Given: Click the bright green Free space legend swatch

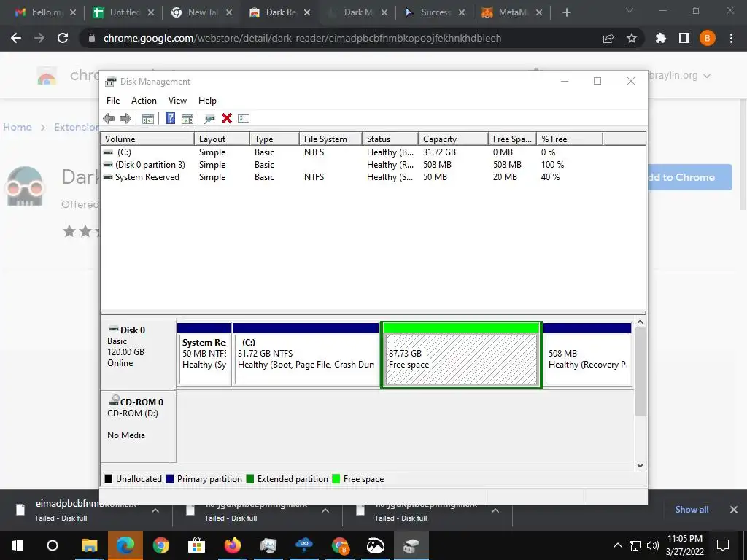Looking at the screenshot, I should [x=336, y=479].
